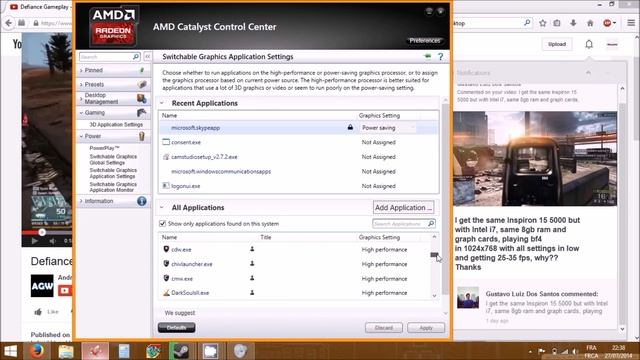
Task: Collapse the sidebar with double-arrow icon
Action: (147, 57)
